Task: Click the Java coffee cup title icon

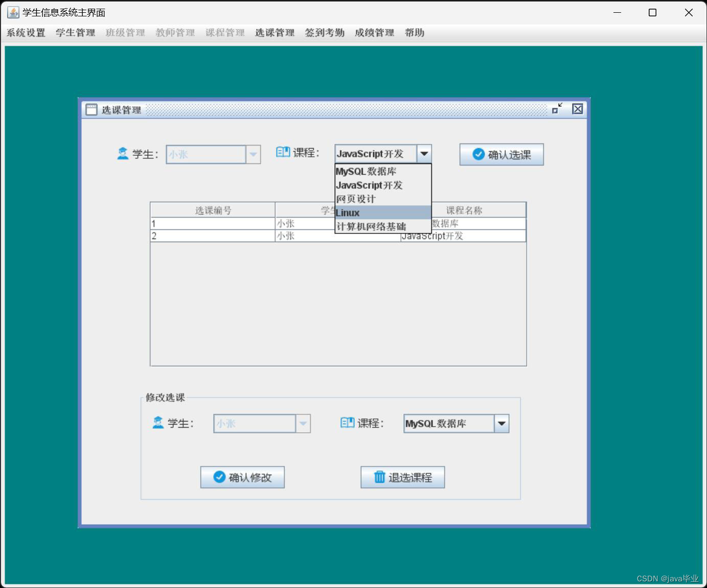Action: [13, 12]
